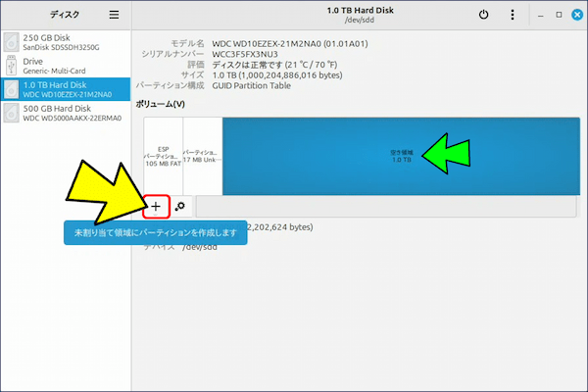Select the ESP 105 MB FAT partition
Viewport: 588px width, 392px height.
click(163, 156)
